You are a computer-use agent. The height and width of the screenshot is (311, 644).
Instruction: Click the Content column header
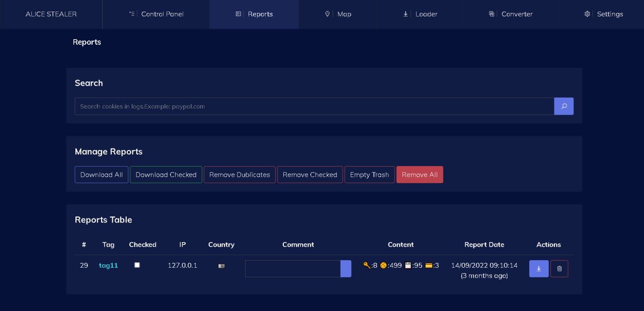pyautogui.click(x=400, y=245)
